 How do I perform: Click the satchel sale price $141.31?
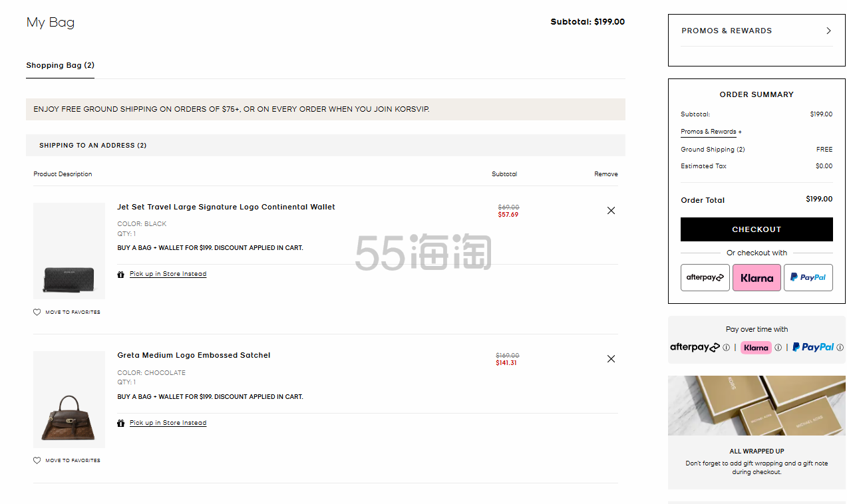coord(506,363)
